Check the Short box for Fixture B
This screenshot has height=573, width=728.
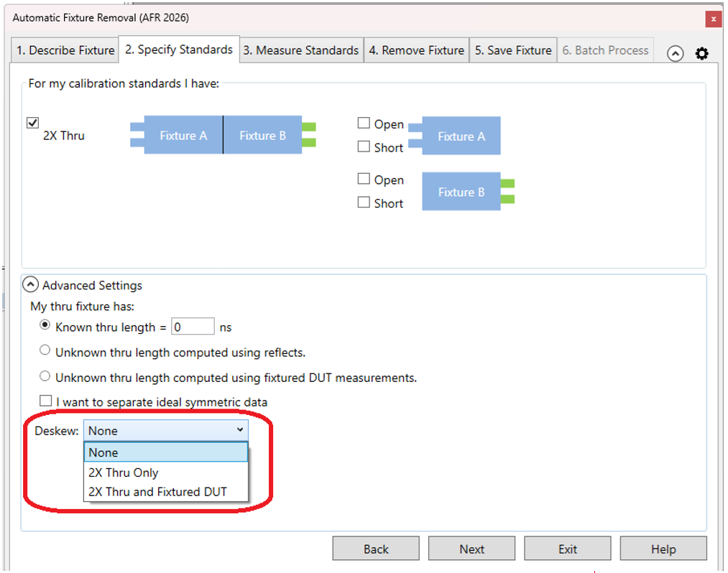point(364,202)
